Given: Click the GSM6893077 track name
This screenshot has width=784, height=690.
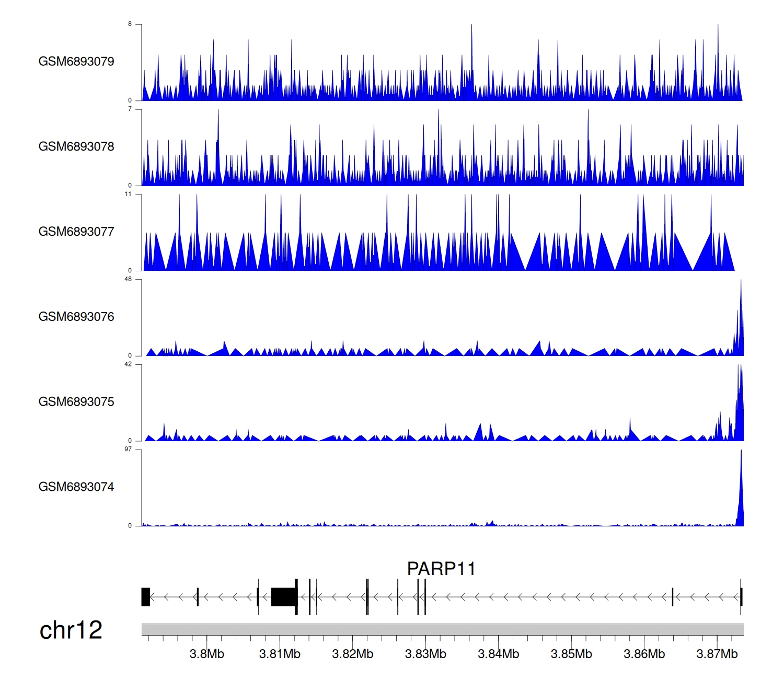Looking at the screenshot, I should (76, 232).
